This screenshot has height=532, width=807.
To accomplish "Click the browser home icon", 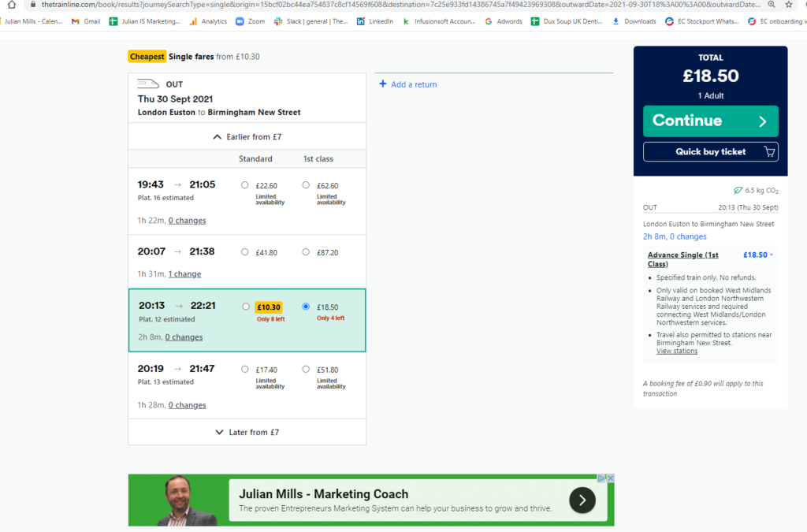I will point(11,5).
